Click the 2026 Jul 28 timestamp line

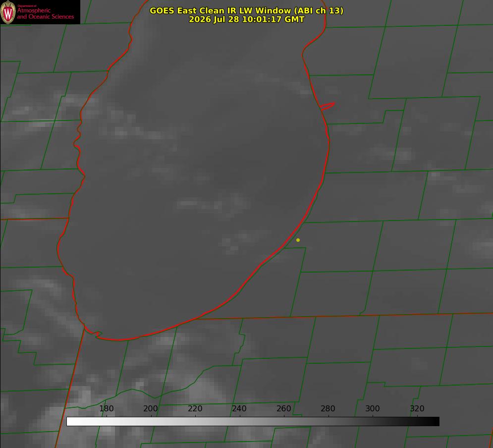click(x=247, y=19)
